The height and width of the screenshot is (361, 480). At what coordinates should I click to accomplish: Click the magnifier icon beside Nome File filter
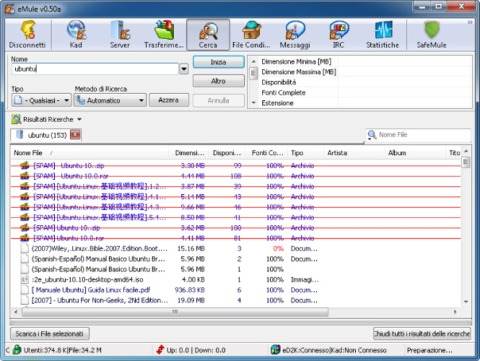372,135
